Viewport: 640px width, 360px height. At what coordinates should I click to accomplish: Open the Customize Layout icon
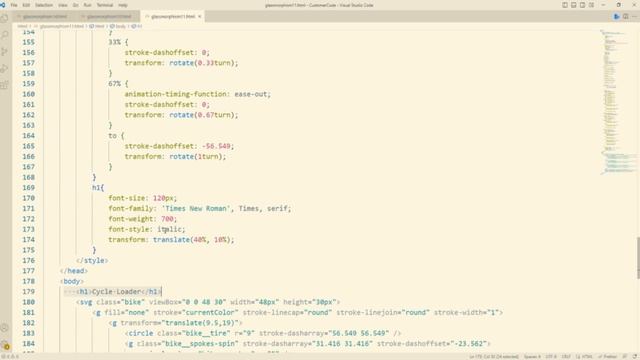click(591, 5)
